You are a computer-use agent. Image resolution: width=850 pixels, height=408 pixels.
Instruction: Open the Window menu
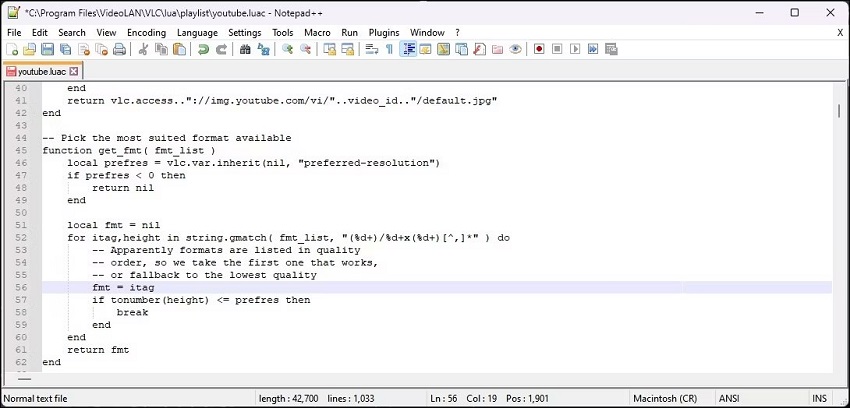coord(427,33)
